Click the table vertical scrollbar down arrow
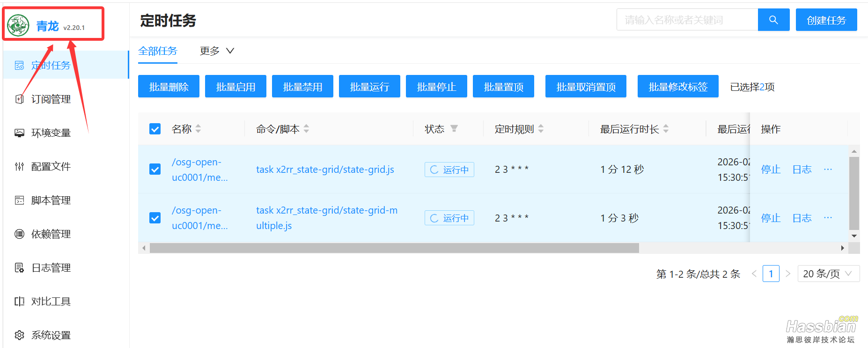 pyautogui.click(x=854, y=236)
